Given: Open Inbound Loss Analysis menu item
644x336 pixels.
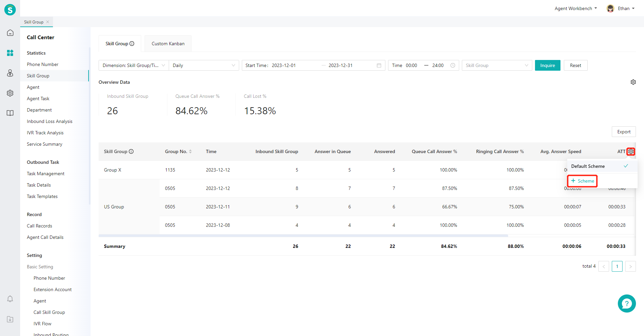Looking at the screenshot, I should coord(50,121).
